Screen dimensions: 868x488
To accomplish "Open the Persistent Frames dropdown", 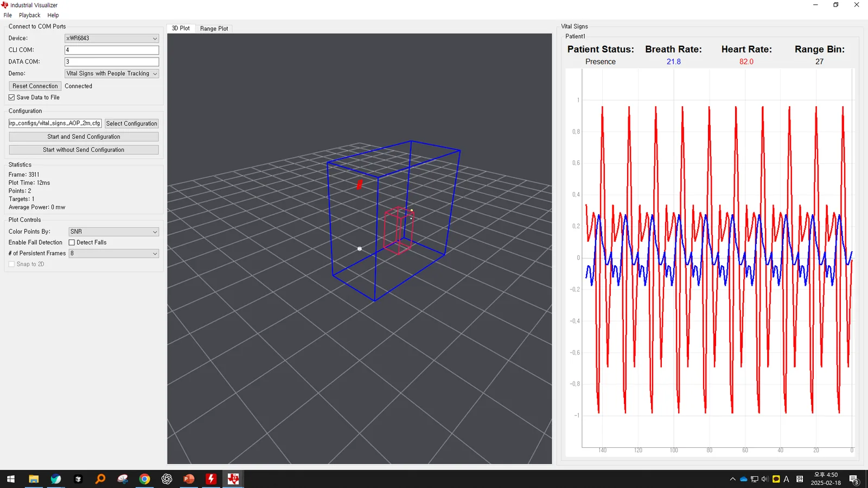I will click(x=114, y=253).
